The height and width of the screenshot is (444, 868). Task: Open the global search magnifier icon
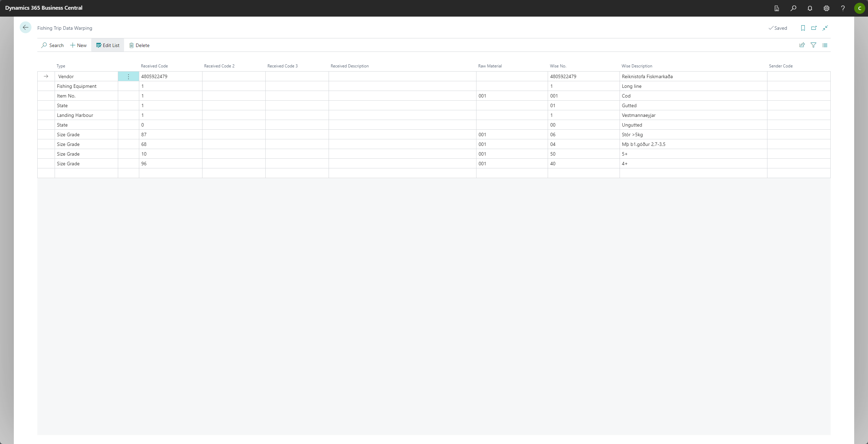tap(793, 8)
